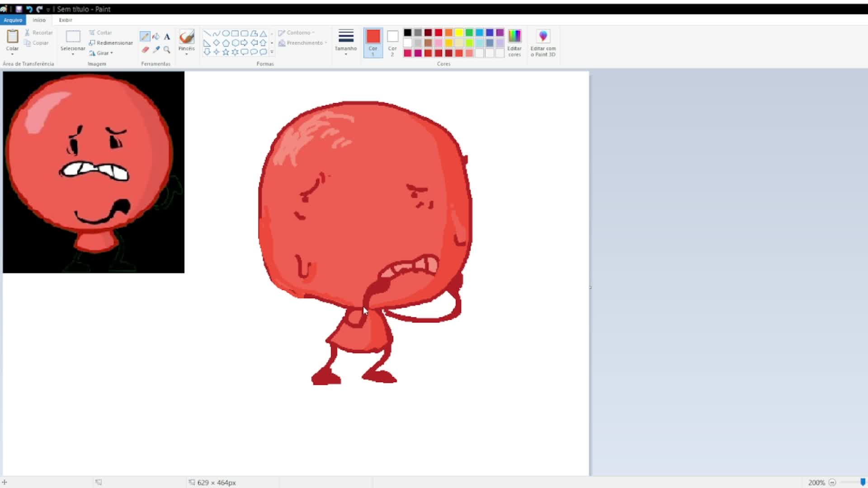Image resolution: width=868 pixels, height=488 pixels.
Task: Choose the triangle shape
Action: 263,33
